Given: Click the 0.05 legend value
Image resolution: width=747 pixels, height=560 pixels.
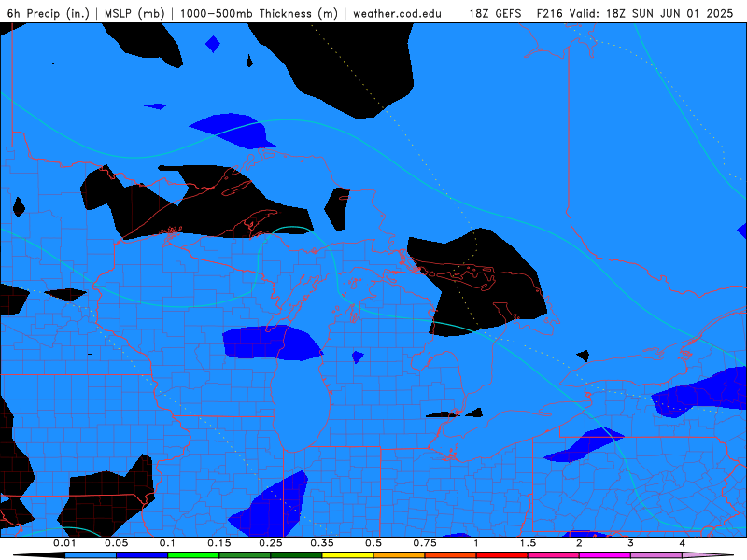Looking at the screenshot, I should (116, 543).
